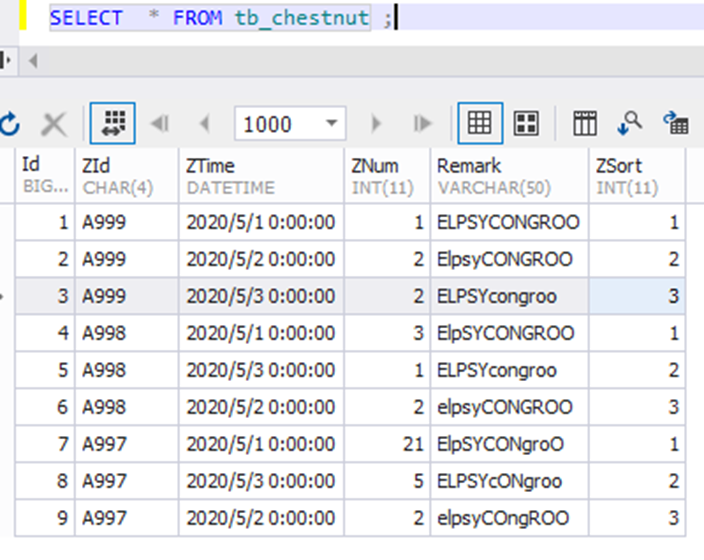
Task: Select cell elpsyCOngROO in row 9
Action: (510, 518)
